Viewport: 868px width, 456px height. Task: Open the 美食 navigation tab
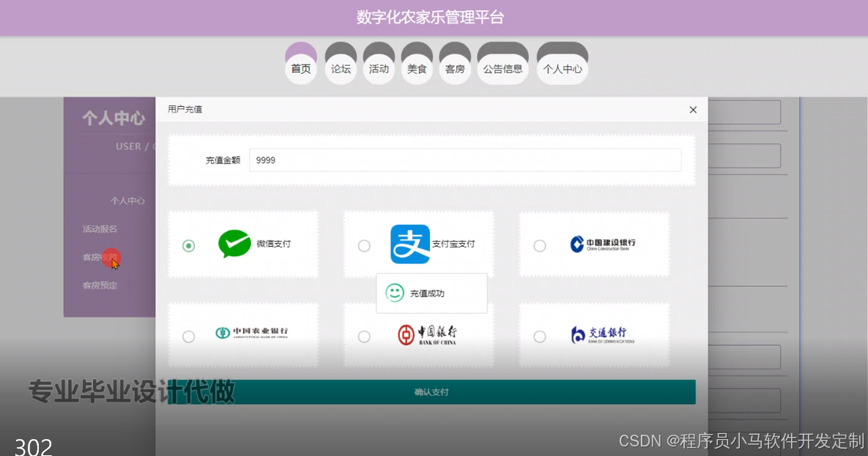(417, 69)
